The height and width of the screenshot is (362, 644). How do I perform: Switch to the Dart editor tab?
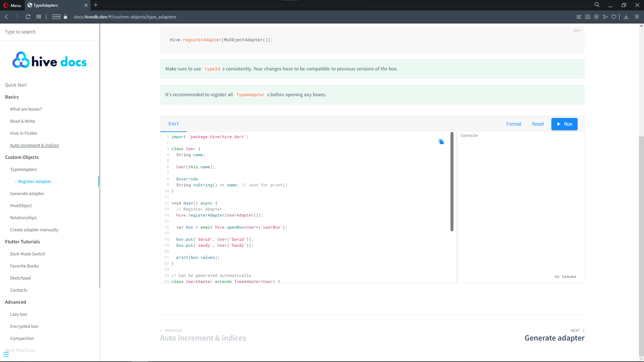coord(173,124)
